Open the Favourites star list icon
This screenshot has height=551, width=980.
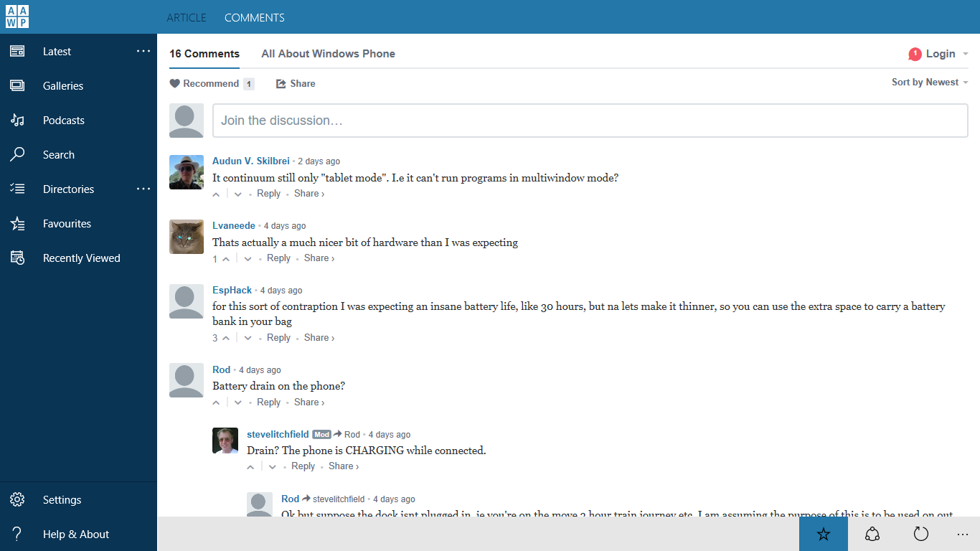(17, 224)
